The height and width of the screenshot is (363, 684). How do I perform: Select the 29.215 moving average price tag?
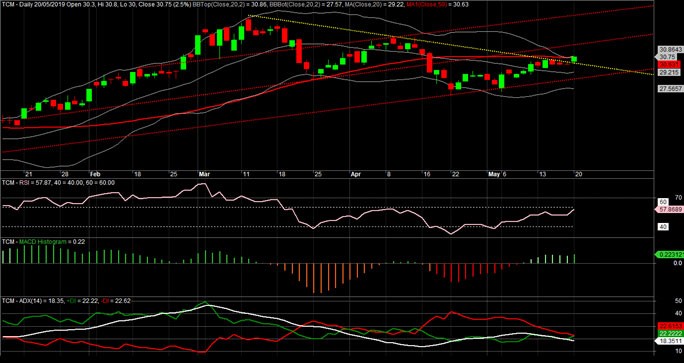668,72
